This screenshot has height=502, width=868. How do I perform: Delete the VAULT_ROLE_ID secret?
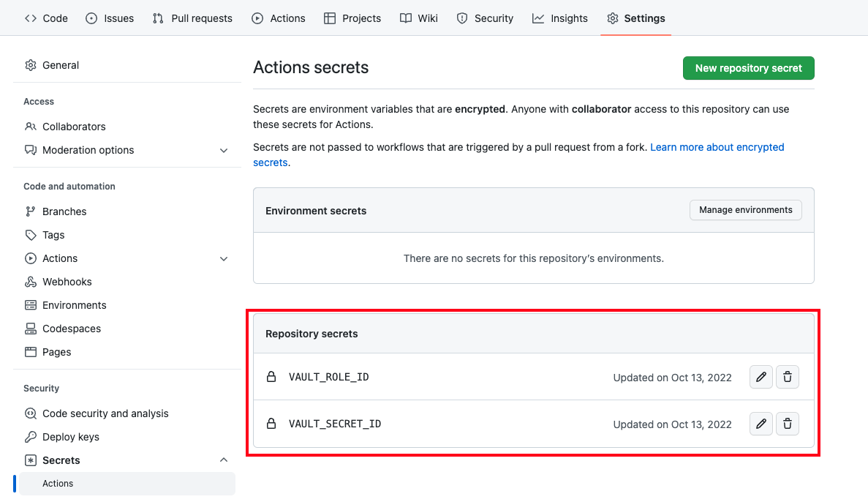[788, 376]
